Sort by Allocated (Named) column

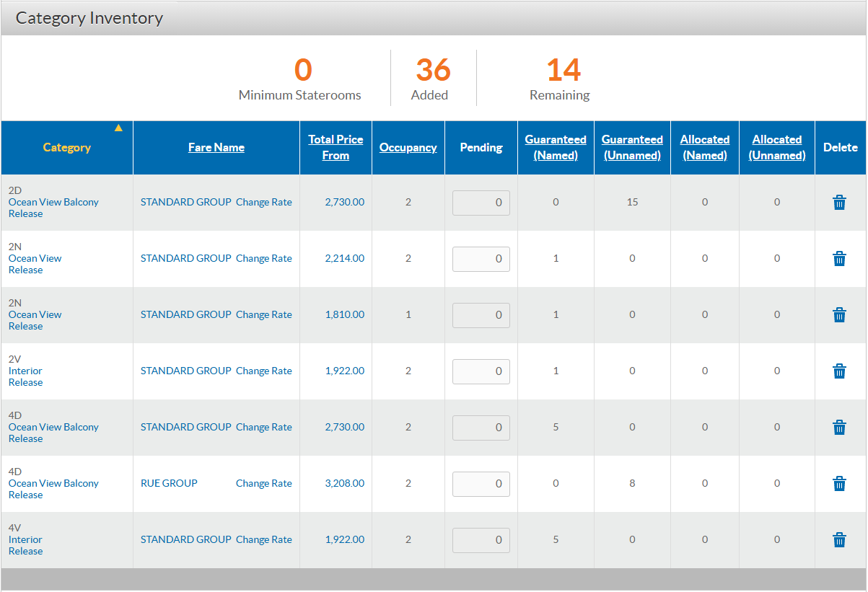[705, 147]
